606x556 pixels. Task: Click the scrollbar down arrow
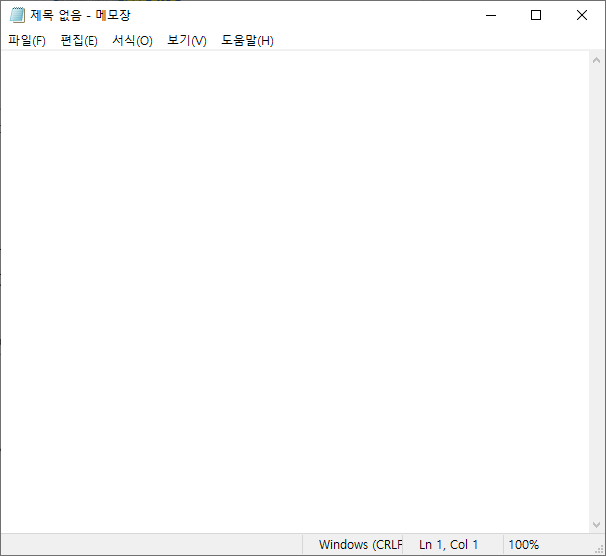(596, 525)
